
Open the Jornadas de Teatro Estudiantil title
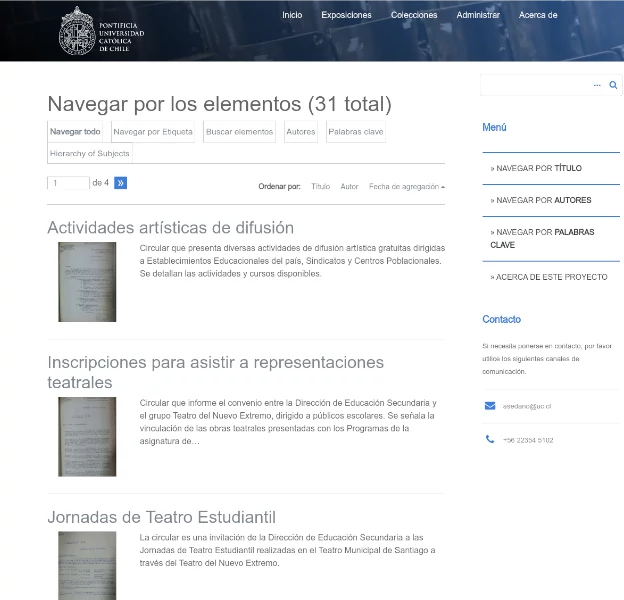click(x=161, y=517)
